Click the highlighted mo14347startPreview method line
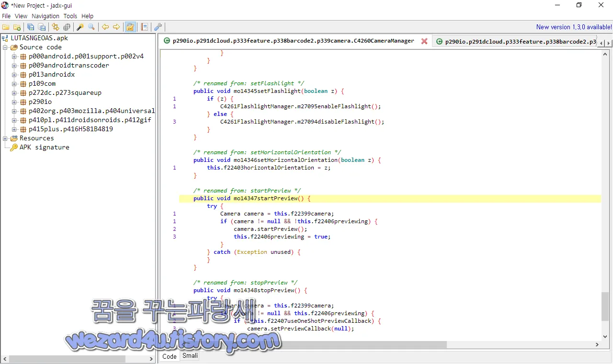 coord(390,198)
